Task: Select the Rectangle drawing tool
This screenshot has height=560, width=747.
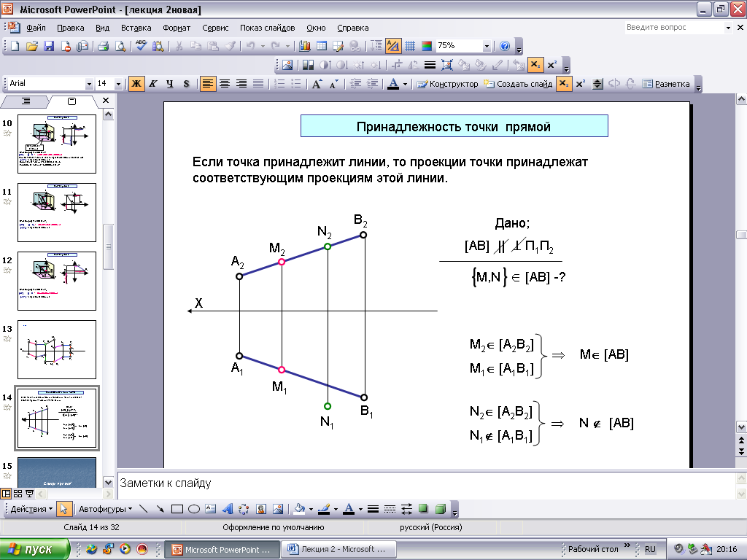Action: [x=177, y=509]
